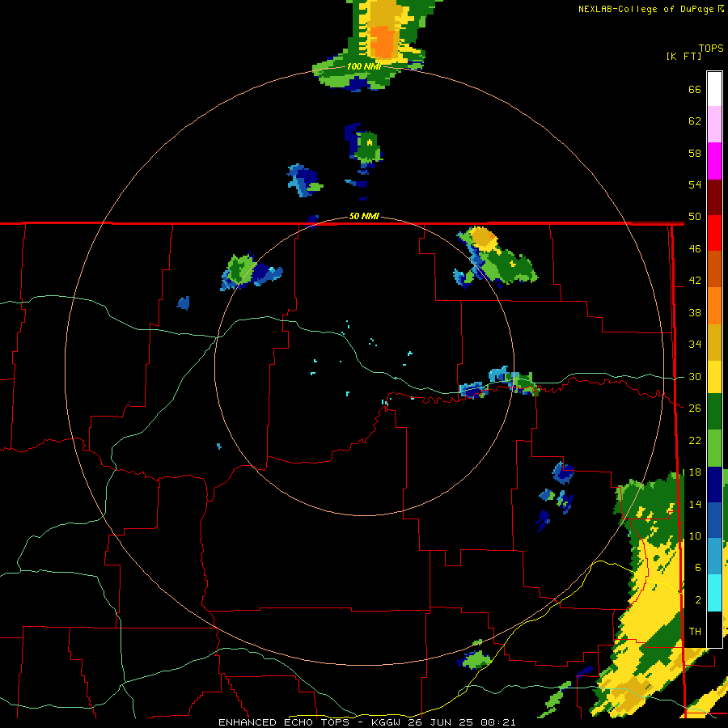Image resolution: width=728 pixels, height=728 pixels.
Task: Click the "66" scale label
Action: [695, 89]
